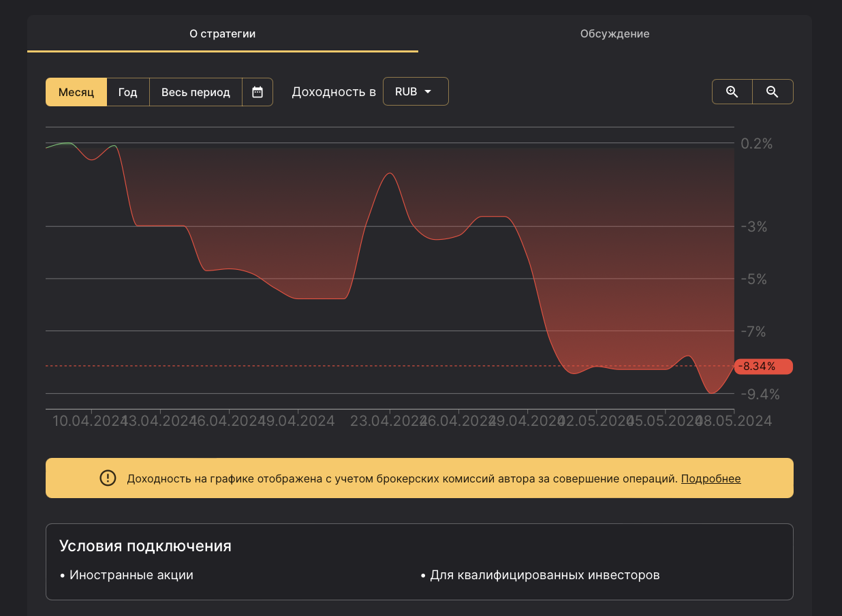
Task: Switch chart period to Год
Action: [128, 92]
